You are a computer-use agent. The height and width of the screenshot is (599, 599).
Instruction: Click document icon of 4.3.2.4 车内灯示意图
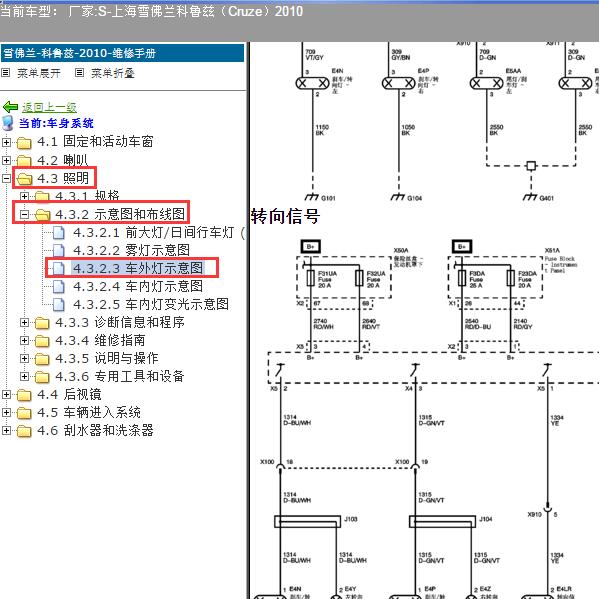[58, 286]
